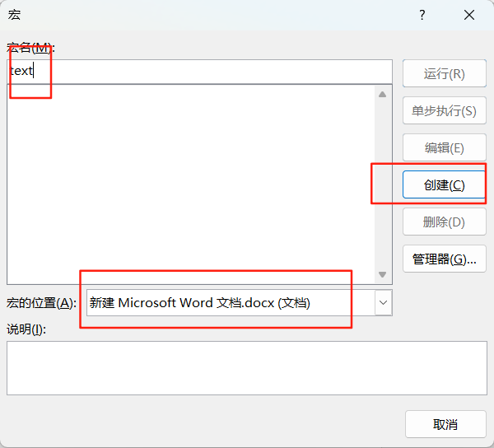Focus the macro name field containing text
Screen dimensions: 494x448
[x=199, y=71]
